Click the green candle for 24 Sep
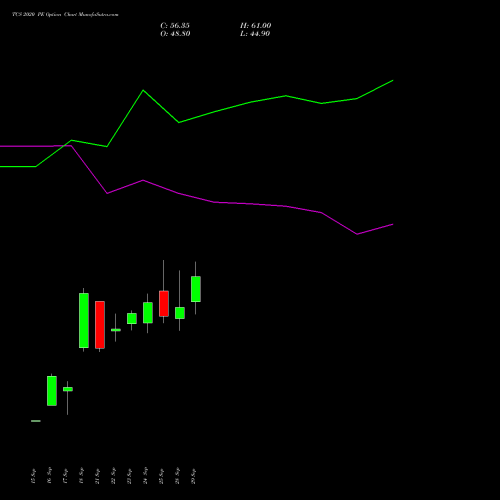The height and width of the screenshot is (500, 500). (x=148, y=312)
